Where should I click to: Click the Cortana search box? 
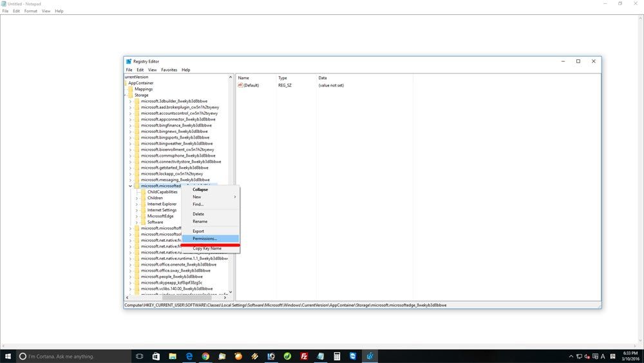pyautogui.click(x=73, y=356)
